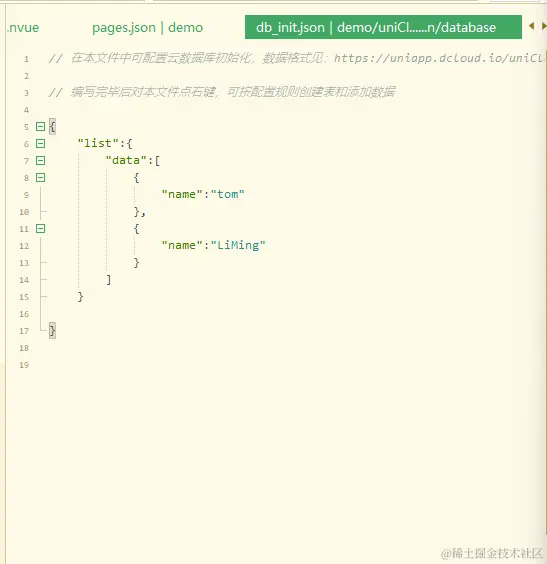This screenshot has width=547, height=564.
Task: Click the closing brace on line 13
Action: [137, 263]
